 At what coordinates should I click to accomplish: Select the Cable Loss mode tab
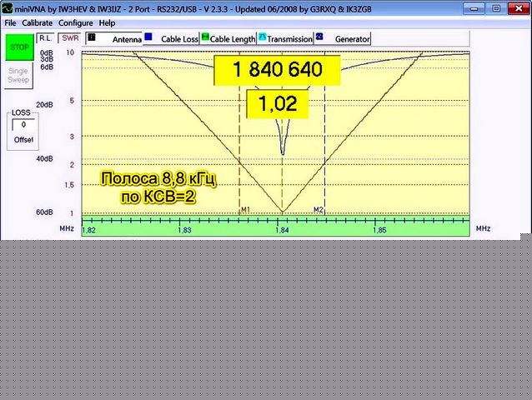[180, 39]
